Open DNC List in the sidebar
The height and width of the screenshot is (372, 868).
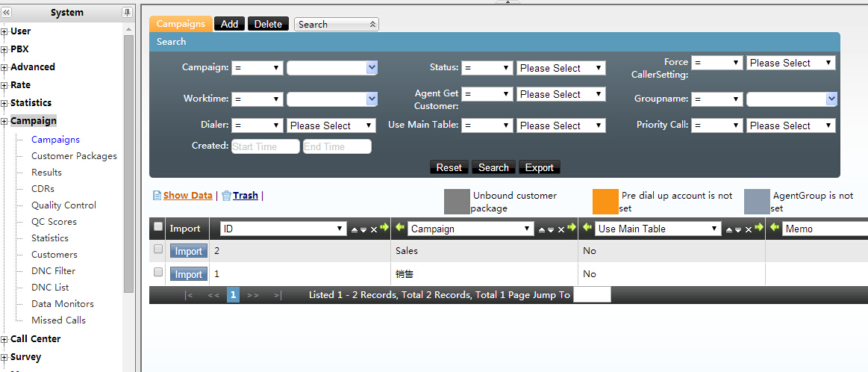click(50, 288)
